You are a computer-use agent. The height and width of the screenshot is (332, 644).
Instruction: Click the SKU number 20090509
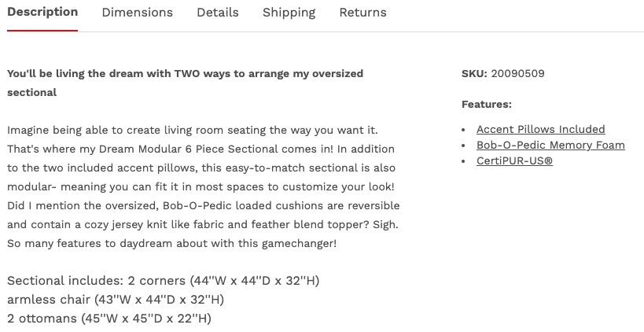click(x=517, y=74)
